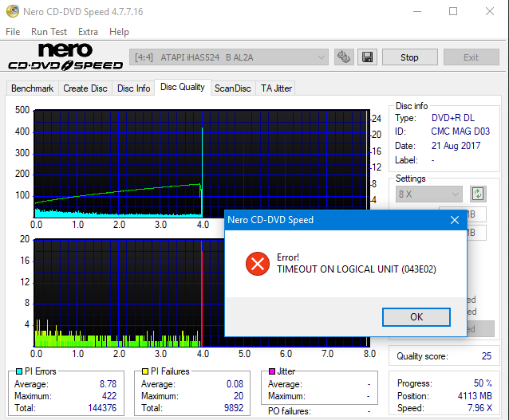509x420 pixels.
Task: Stop the running disc quality test
Action: coord(409,57)
